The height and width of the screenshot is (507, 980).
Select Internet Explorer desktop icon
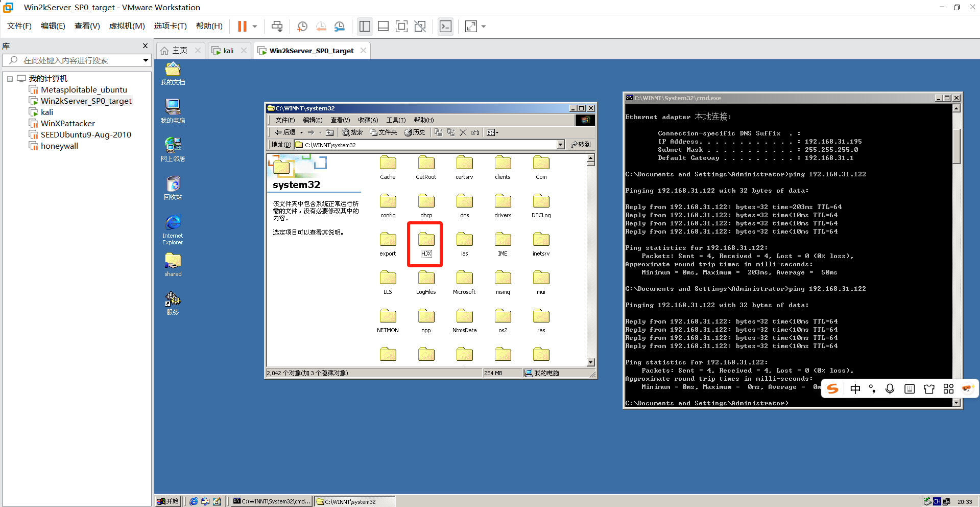[173, 229]
